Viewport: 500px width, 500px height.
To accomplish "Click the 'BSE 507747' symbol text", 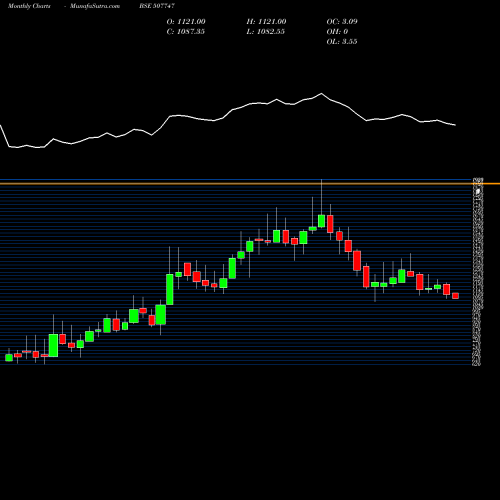I will (x=157, y=6).
